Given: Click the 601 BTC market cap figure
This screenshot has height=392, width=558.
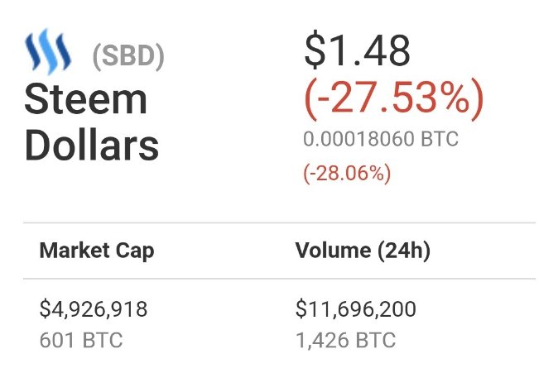Looking at the screenshot, I should (81, 339).
